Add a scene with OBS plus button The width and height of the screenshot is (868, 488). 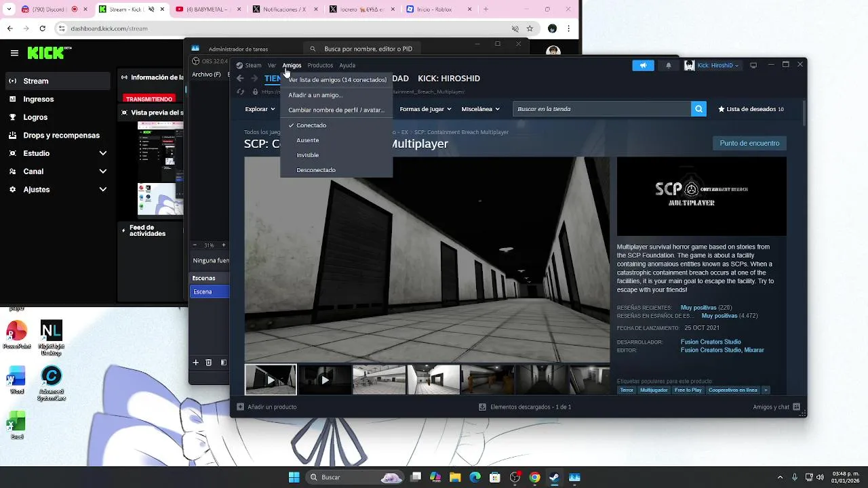(196, 363)
